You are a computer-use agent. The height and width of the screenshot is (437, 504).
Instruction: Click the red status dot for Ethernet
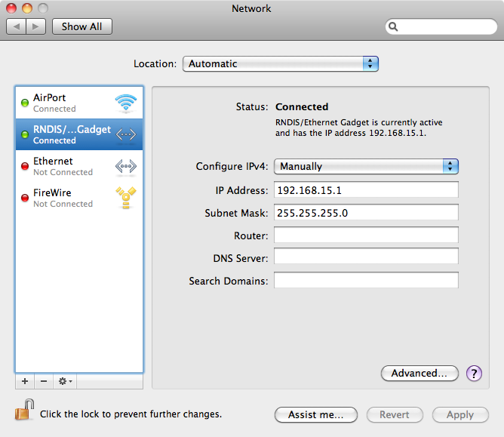25,166
